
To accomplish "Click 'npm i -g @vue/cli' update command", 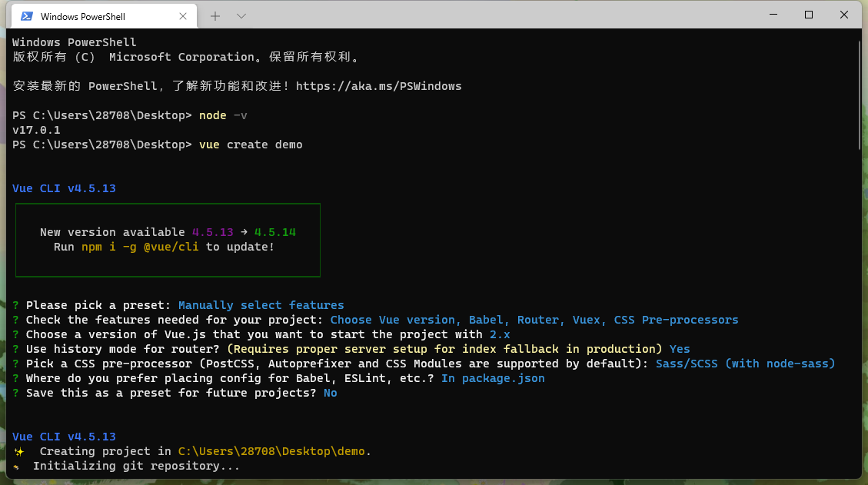I will point(140,247).
